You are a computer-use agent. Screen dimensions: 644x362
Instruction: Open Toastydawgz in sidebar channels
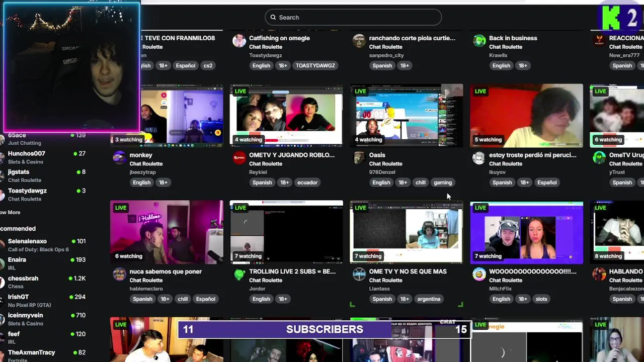(44, 194)
